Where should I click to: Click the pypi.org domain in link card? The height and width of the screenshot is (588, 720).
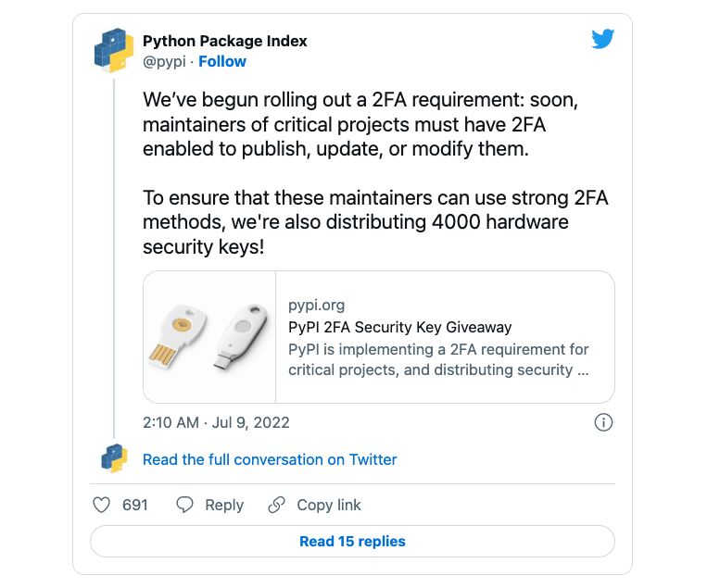(x=316, y=306)
